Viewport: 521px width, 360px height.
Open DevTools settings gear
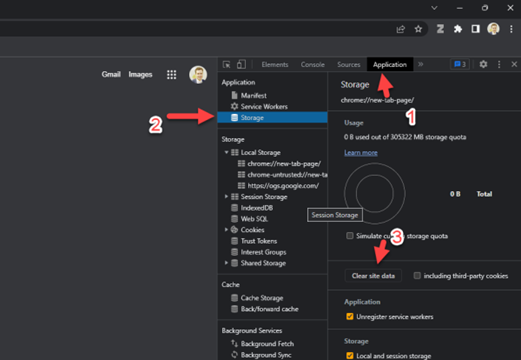tap(483, 64)
